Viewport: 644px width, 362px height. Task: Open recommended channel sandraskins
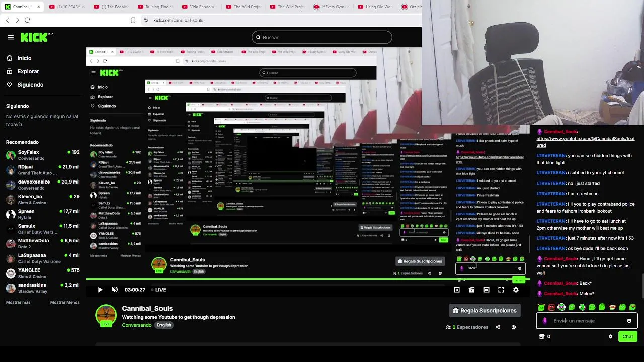pyautogui.click(x=43, y=288)
